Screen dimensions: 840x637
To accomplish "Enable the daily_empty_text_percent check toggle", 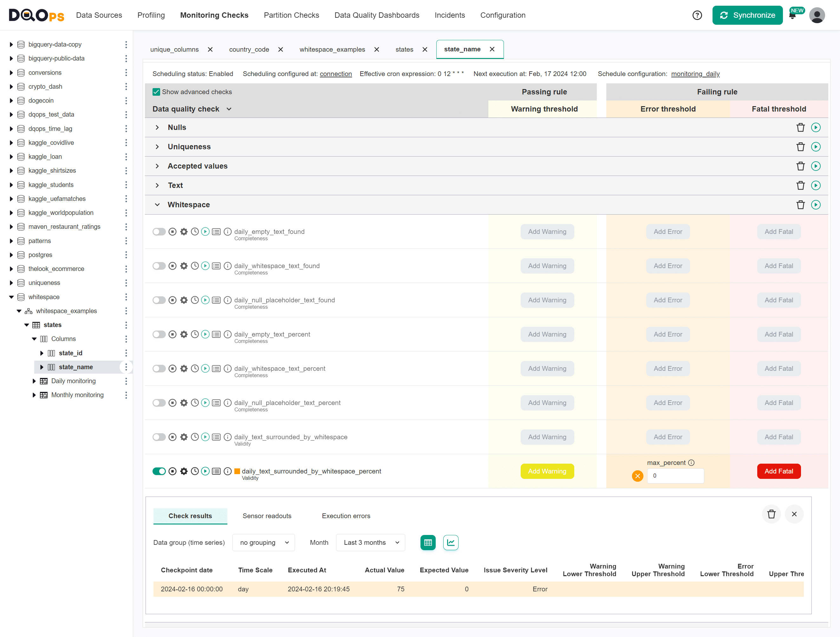I will point(159,334).
